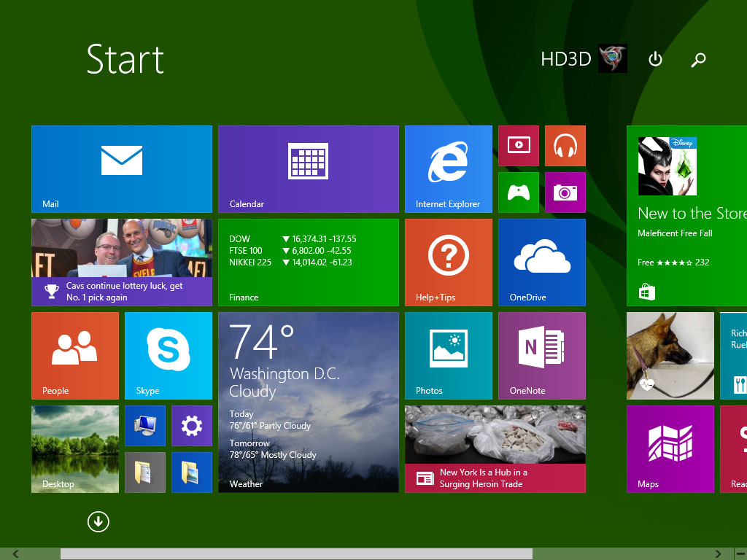Open the Photos tile
747x560 pixels.
tap(449, 356)
